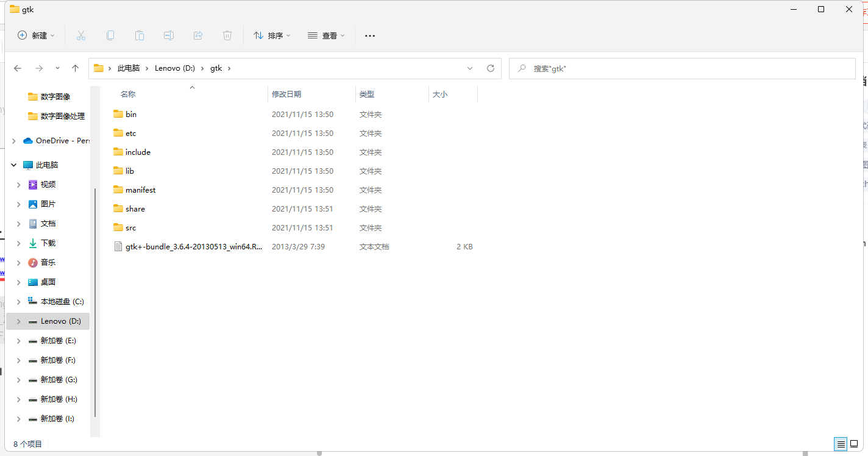Open the 新建 menu
This screenshot has width=868, height=456.
click(36, 35)
